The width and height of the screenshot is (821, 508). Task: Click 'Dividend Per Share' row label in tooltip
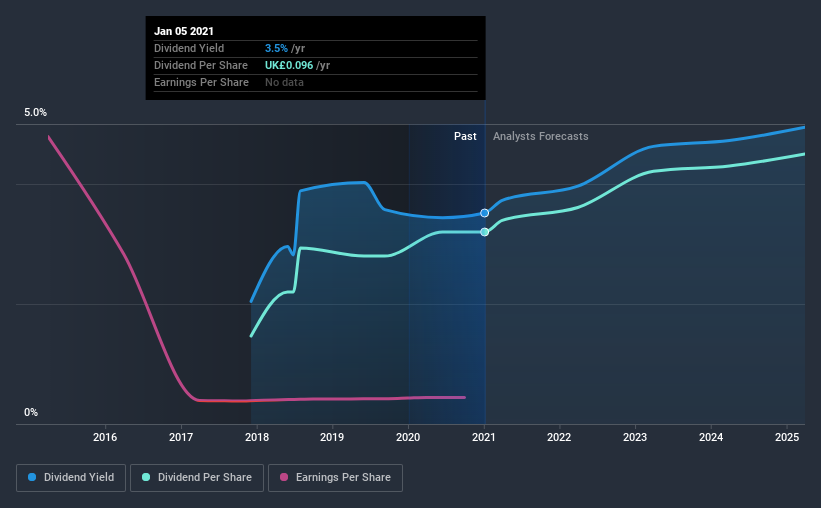[201, 65]
